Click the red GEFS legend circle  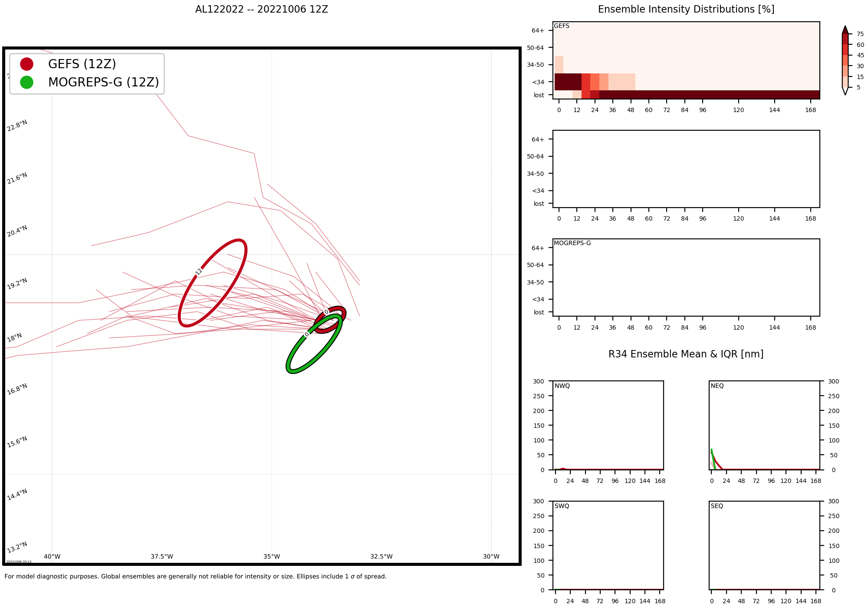[x=26, y=64]
